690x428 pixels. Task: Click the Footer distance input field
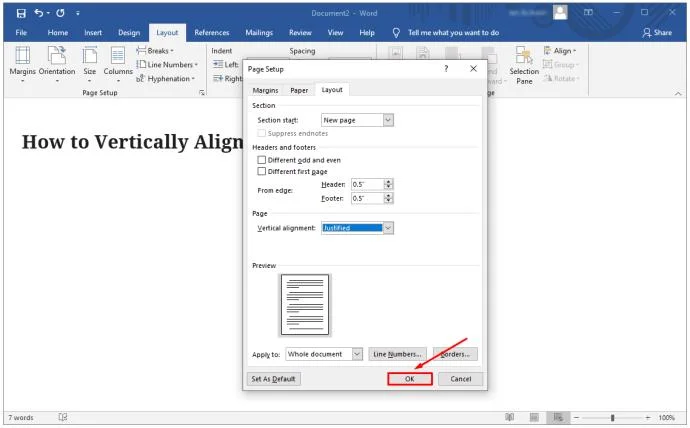point(367,198)
